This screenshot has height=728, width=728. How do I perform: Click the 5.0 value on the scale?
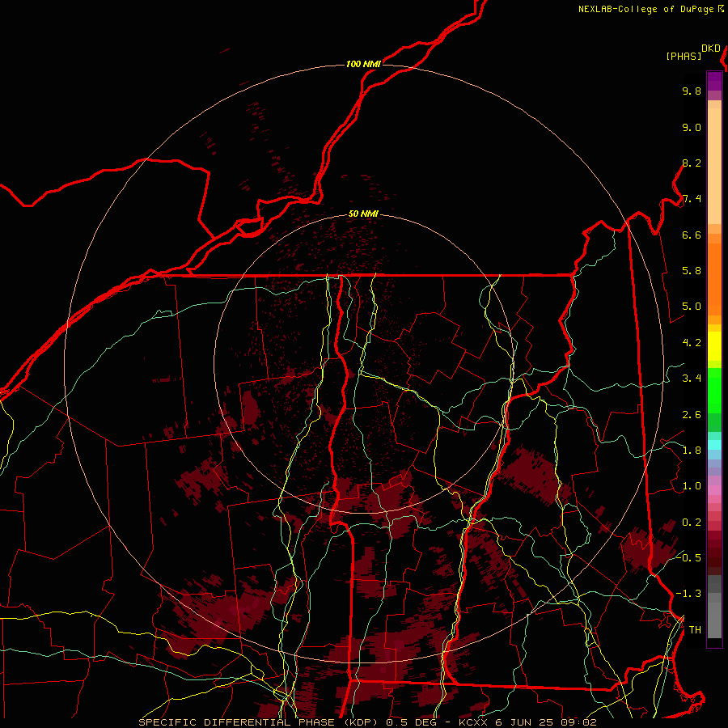692,307
